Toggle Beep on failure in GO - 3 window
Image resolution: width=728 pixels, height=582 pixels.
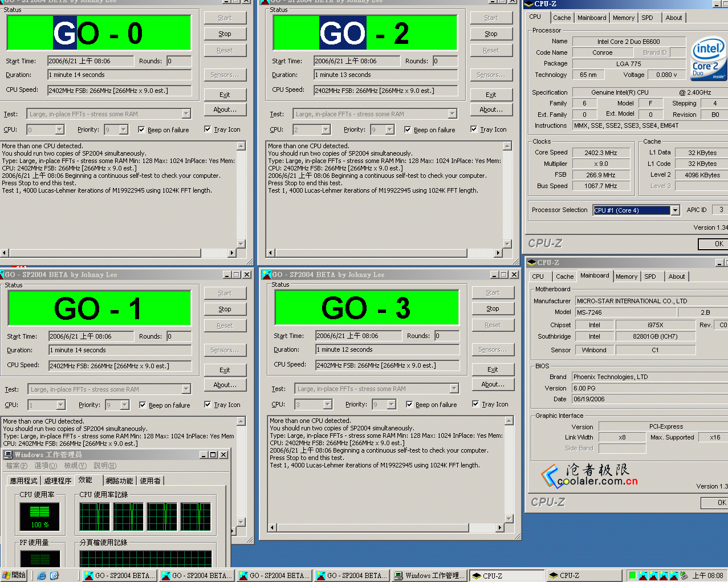409,405
